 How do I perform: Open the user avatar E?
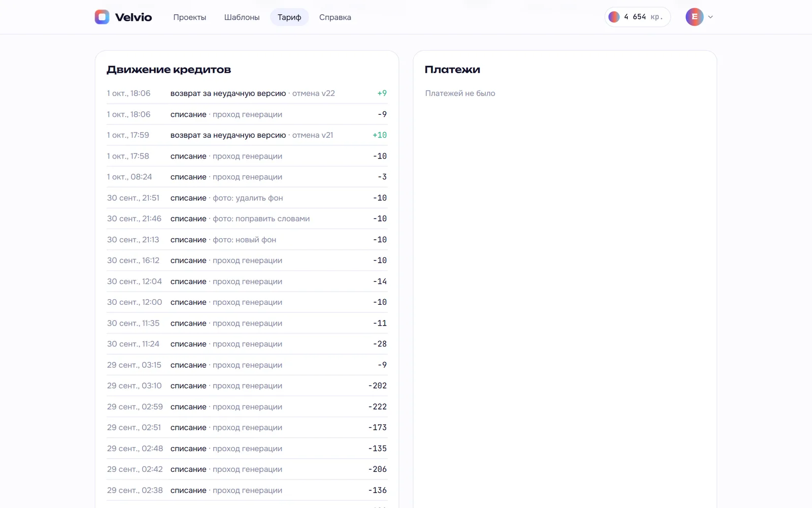pyautogui.click(x=694, y=17)
